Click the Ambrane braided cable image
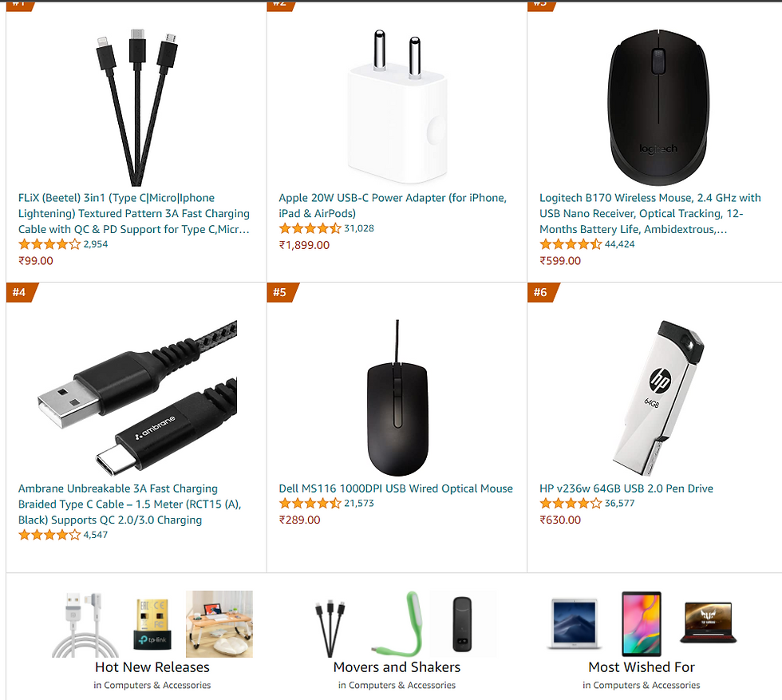 click(x=136, y=397)
